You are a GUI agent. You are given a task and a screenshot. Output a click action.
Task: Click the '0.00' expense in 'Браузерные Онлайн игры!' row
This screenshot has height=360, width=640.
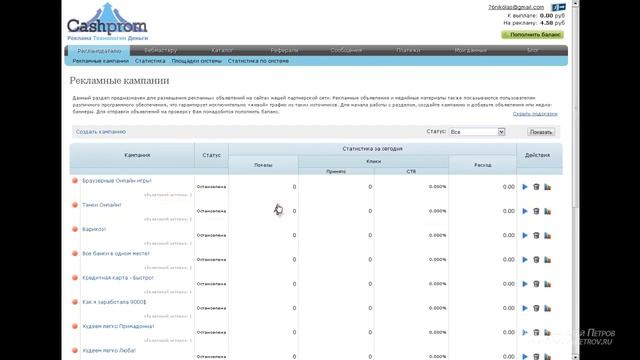[x=509, y=187]
